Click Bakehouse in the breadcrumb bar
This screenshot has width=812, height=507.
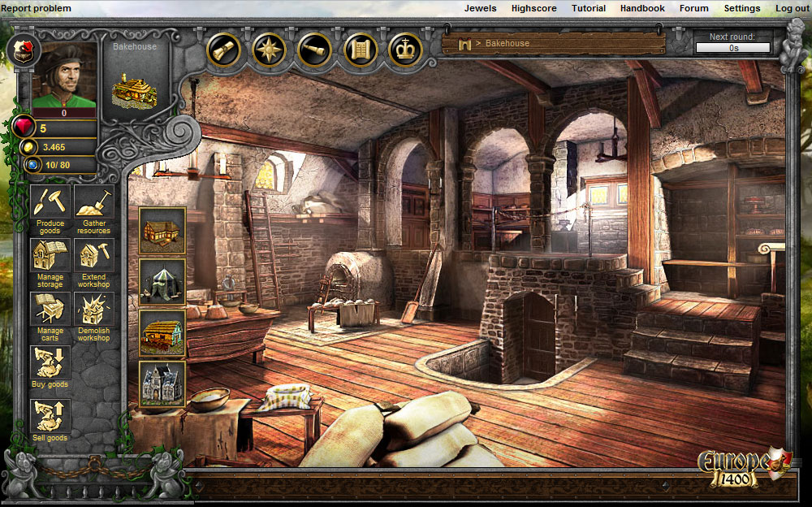coord(507,44)
